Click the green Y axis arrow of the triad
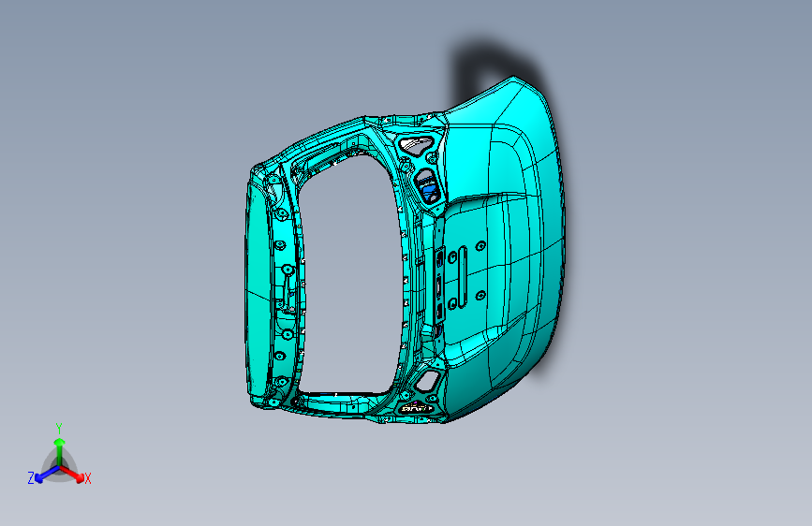 point(60,450)
